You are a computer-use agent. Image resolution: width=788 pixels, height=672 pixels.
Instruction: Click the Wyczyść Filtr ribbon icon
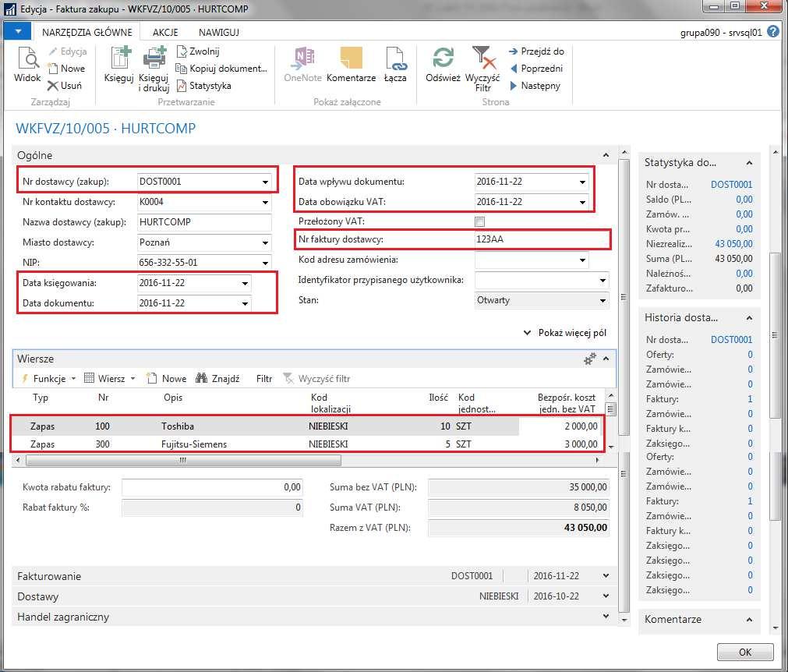click(483, 58)
